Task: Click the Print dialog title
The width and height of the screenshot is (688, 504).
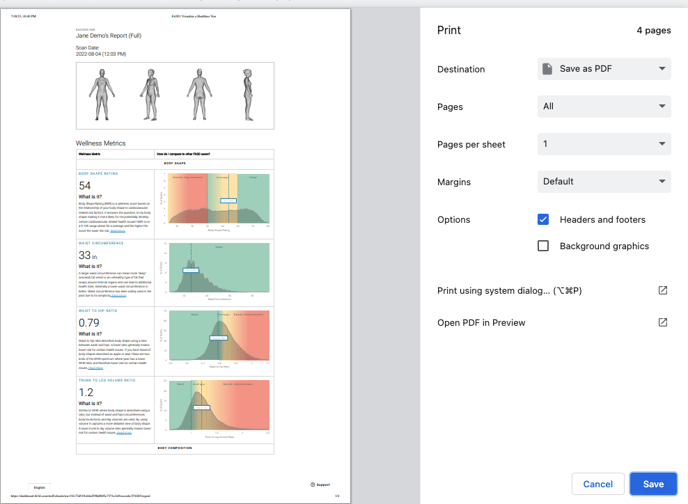Action: coord(449,30)
